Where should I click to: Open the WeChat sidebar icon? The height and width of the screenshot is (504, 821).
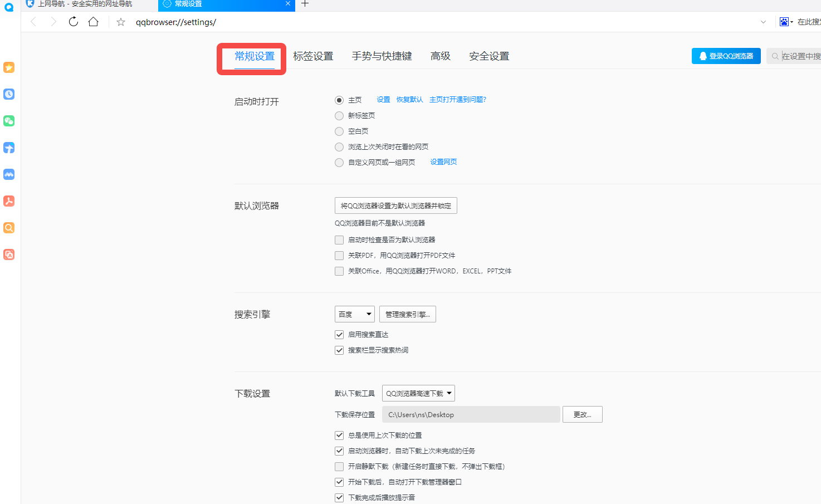9,121
